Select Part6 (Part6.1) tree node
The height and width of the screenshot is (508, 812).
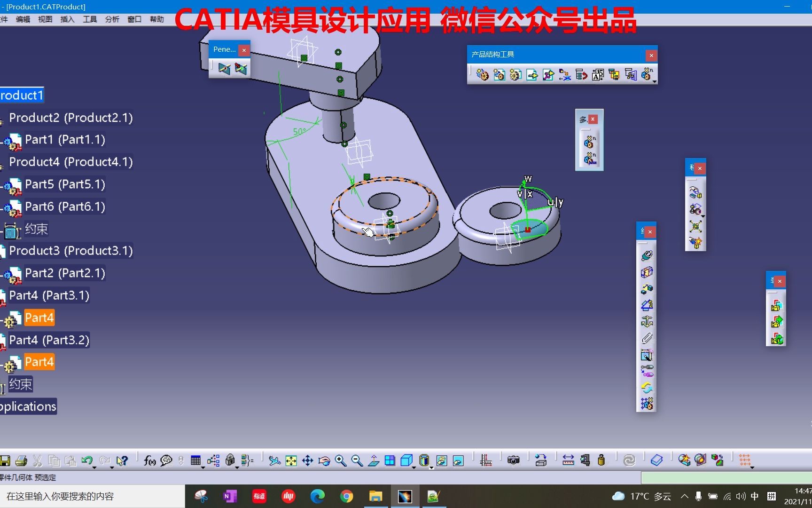[65, 206]
